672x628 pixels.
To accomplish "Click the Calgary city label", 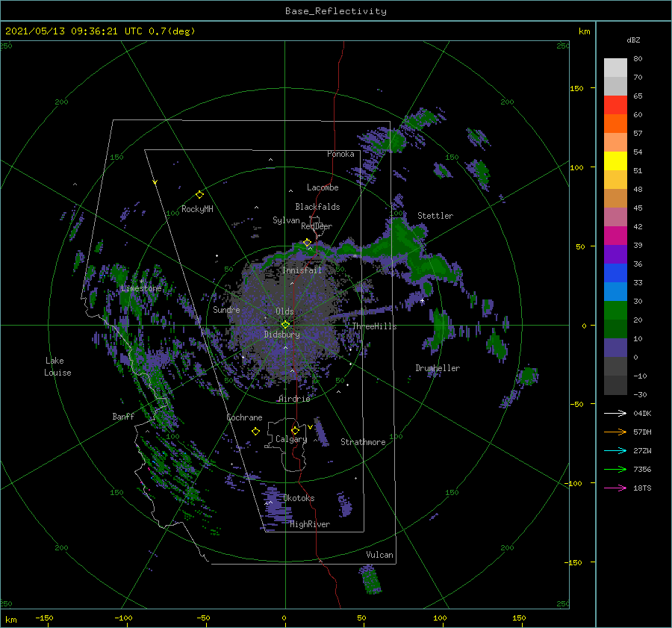I will pyautogui.click(x=291, y=439).
